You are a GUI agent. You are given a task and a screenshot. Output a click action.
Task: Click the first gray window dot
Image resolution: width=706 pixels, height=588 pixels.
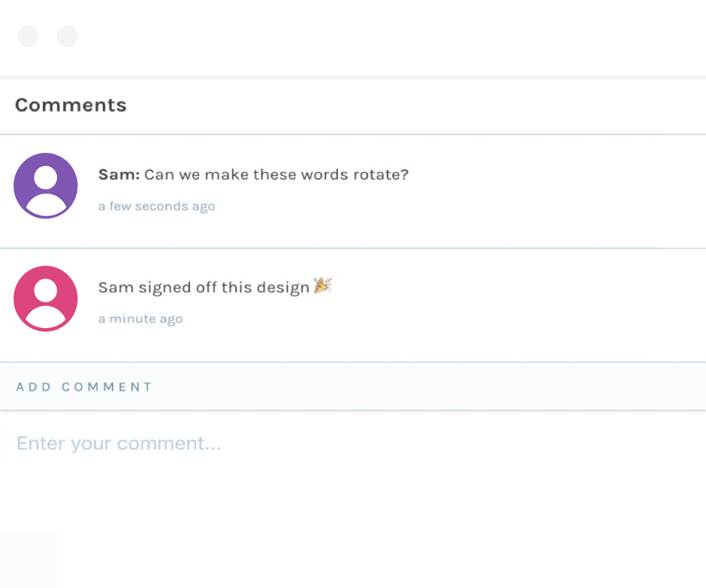28,36
